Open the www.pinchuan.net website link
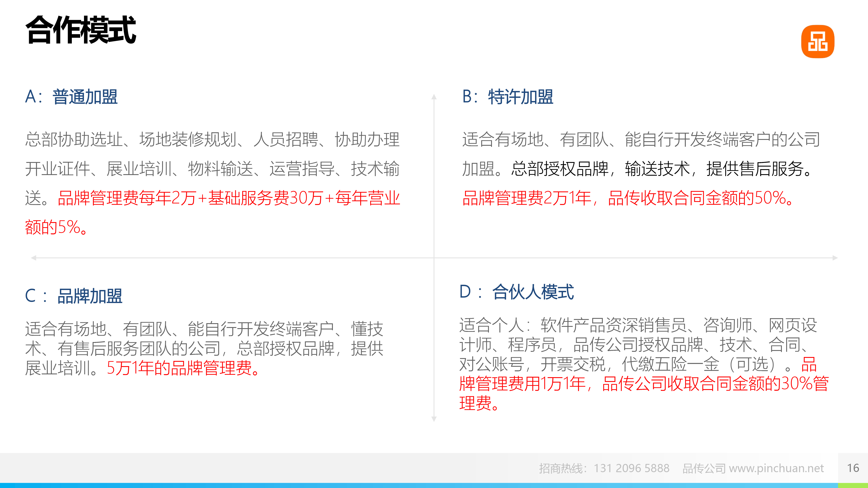 [x=776, y=468]
